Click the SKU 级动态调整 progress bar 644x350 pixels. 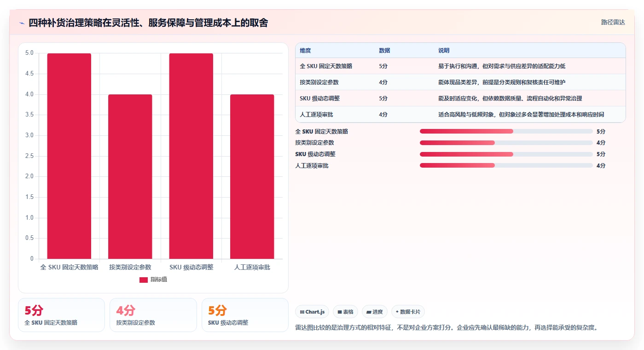(506, 154)
